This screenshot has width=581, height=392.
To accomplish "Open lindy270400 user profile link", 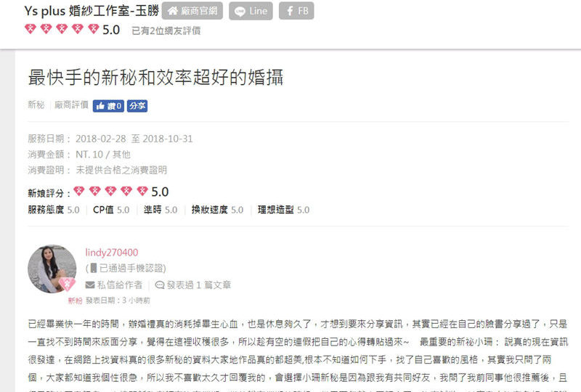I will pyautogui.click(x=112, y=253).
